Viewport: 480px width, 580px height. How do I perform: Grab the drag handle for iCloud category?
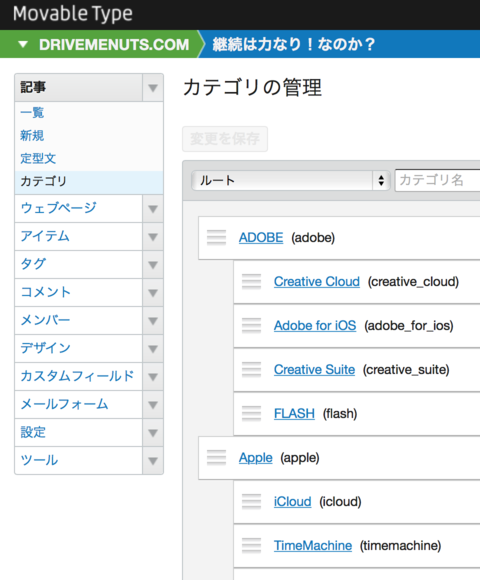(251, 502)
